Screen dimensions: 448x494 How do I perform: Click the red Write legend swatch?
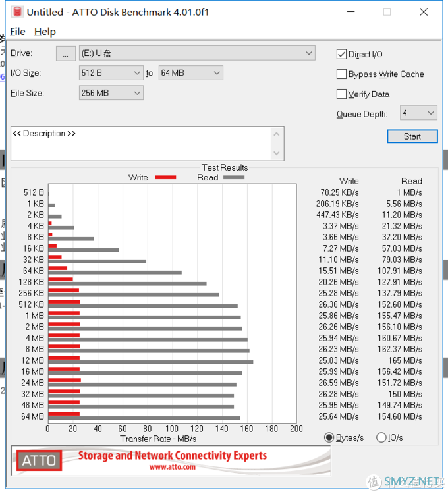coord(165,177)
